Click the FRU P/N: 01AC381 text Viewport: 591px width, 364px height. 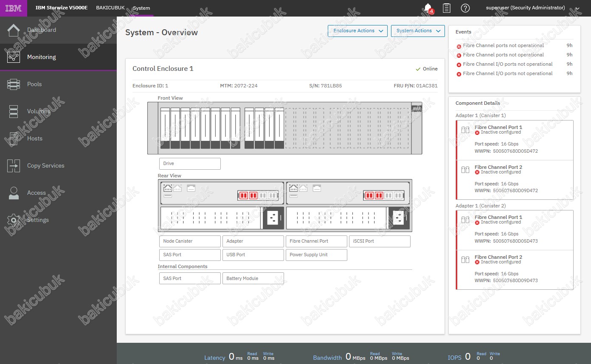(416, 86)
